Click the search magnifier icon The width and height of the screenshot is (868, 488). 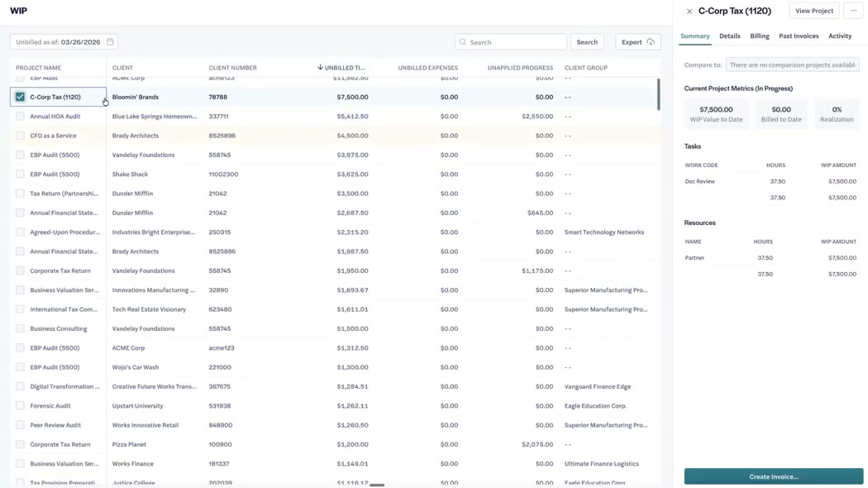463,42
